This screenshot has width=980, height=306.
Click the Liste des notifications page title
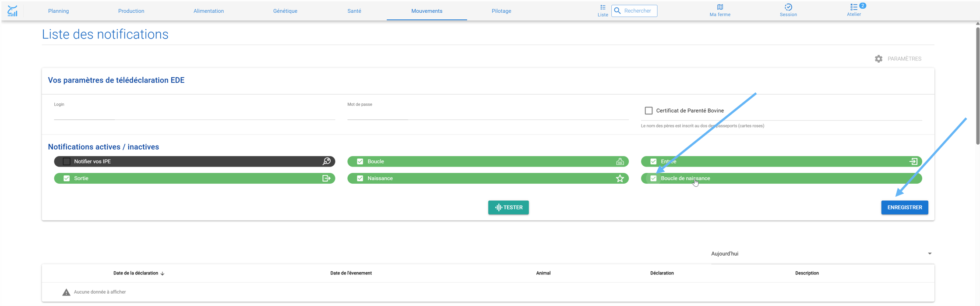coord(105,34)
